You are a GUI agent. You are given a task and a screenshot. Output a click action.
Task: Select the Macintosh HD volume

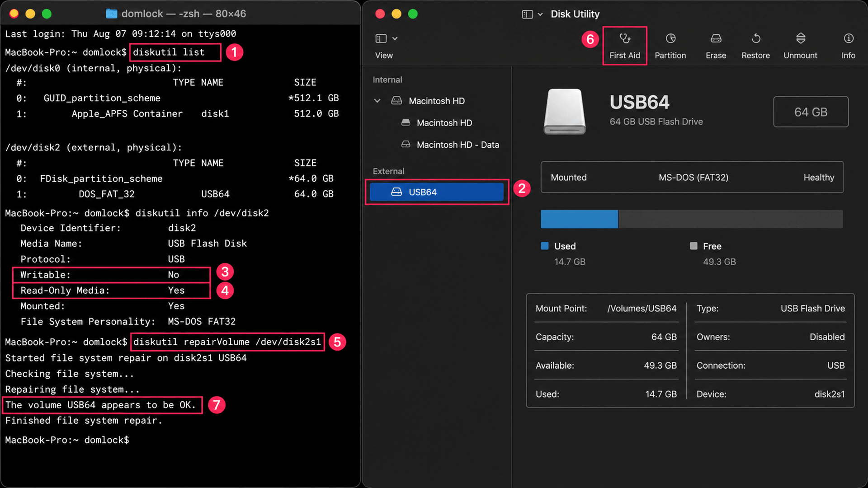click(444, 122)
